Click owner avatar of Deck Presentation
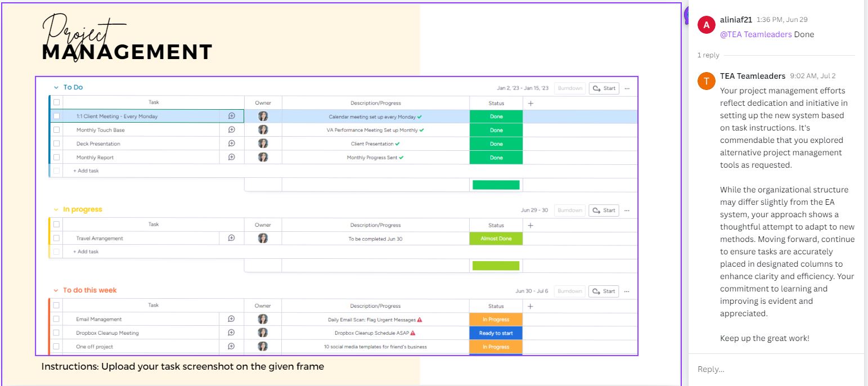Screen dimensions: 868x386 [x=263, y=143]
